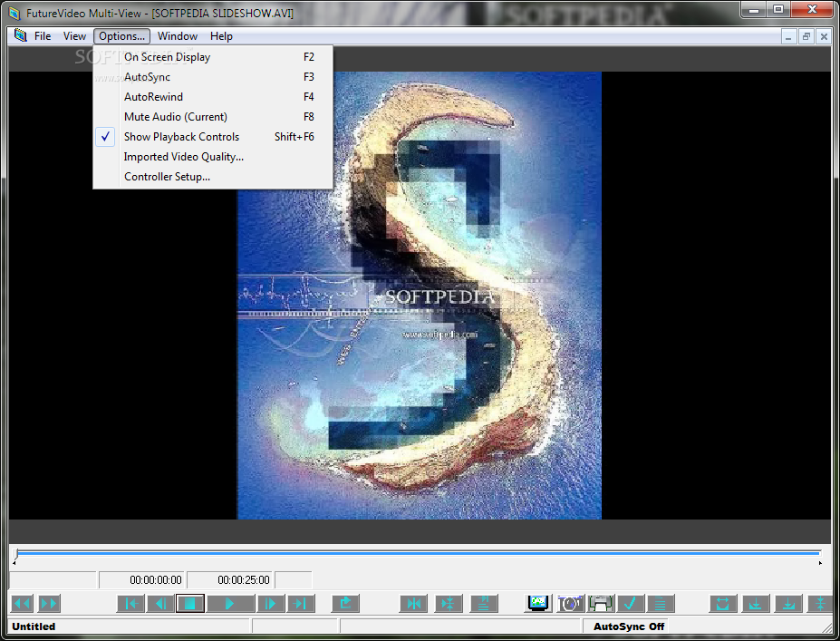The width and height of the screenshot is (840, 641).
Task: Jump to the end of the video
Action: (301, 604)
